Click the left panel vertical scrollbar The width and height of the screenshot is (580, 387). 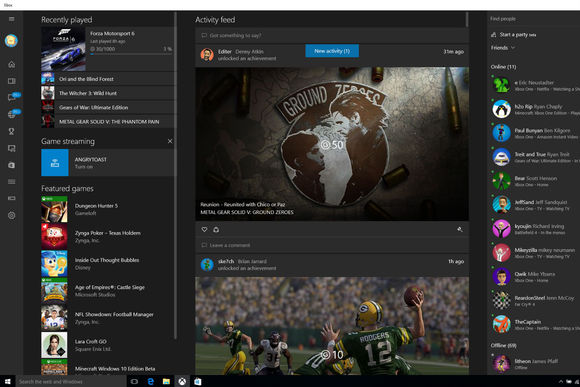(x=175, y=176)
